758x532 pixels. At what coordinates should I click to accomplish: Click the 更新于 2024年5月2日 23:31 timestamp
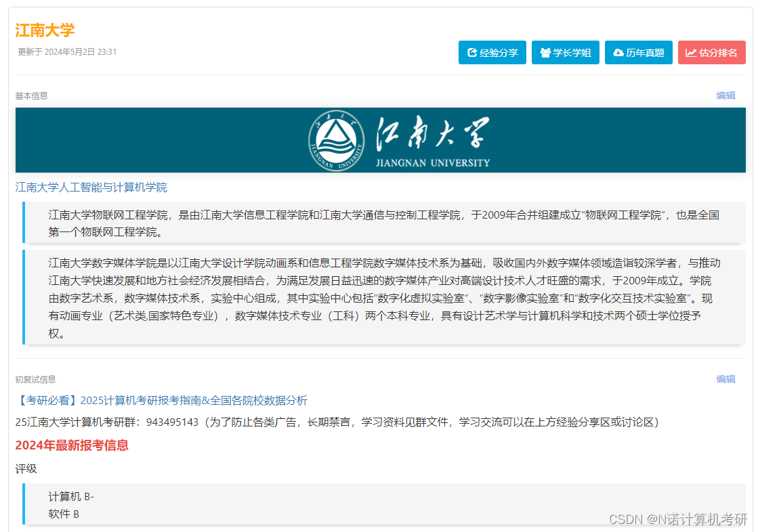click(67, 51)
